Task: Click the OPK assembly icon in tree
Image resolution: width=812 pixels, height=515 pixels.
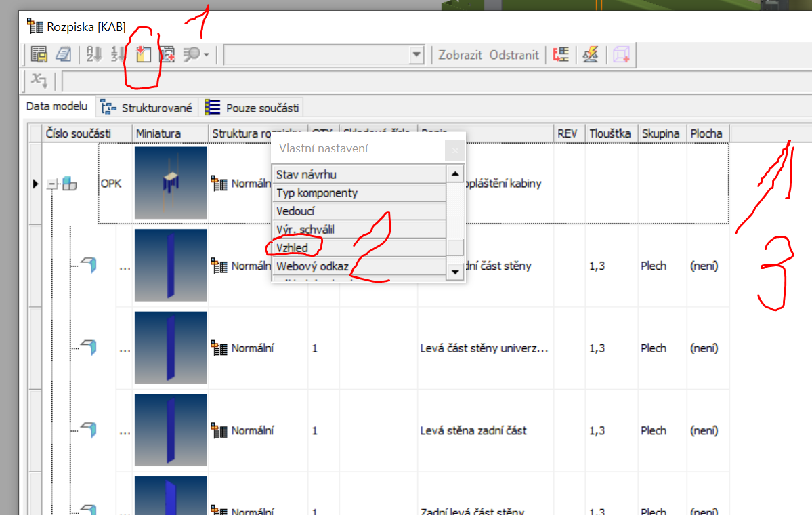Action: [x=69, y=184]
